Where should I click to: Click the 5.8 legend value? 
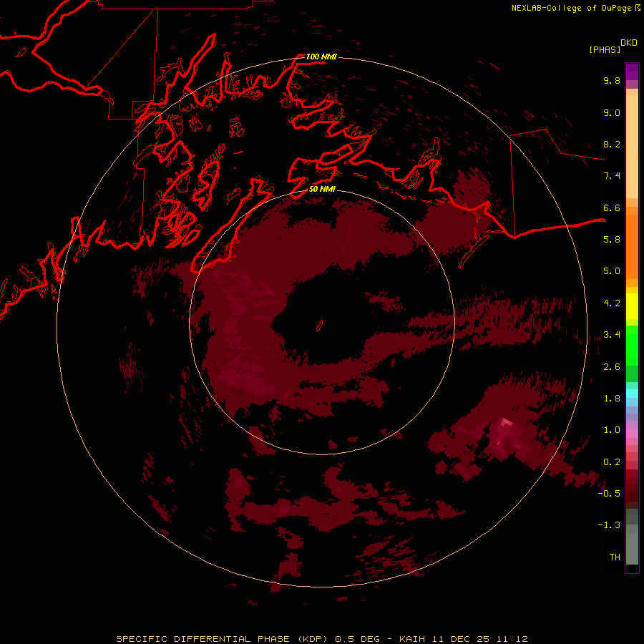pos(612,240)
